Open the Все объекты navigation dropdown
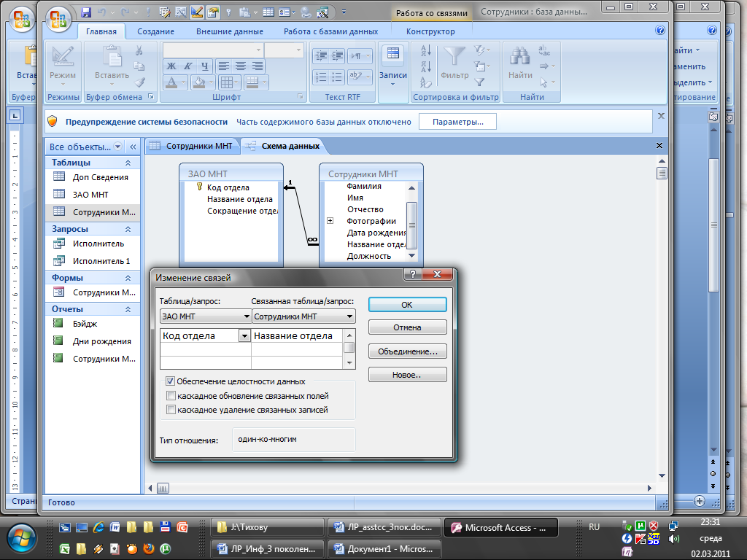This screenshot has height=560, width=747. click(117, 147)
